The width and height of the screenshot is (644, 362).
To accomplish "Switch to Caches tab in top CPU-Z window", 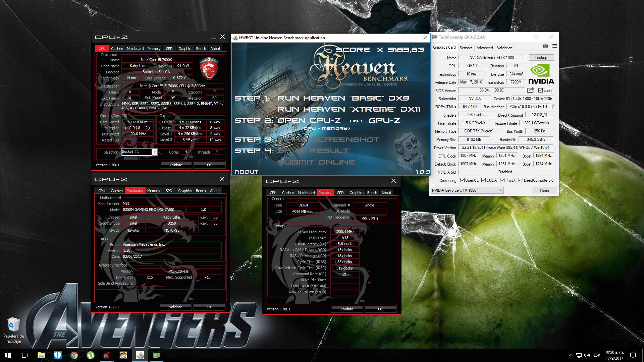I will click(117, 49).
